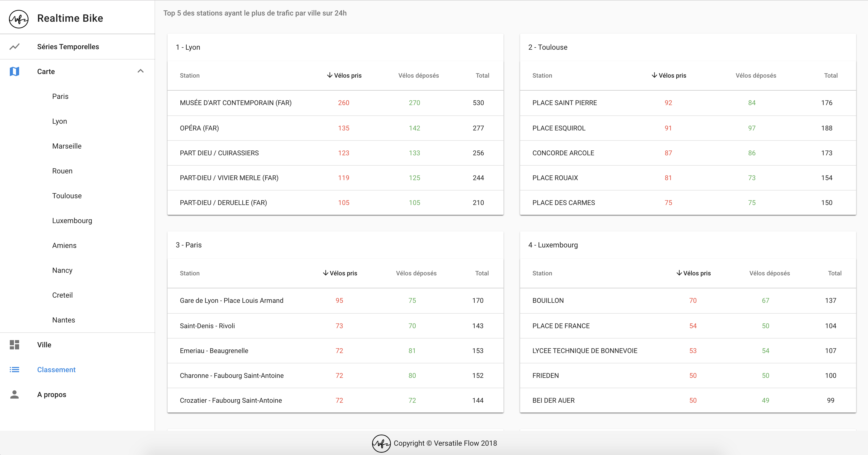Open Ville via the grid icon
Image resolution: width=868 pixels, height=455 pixels.
15,345
